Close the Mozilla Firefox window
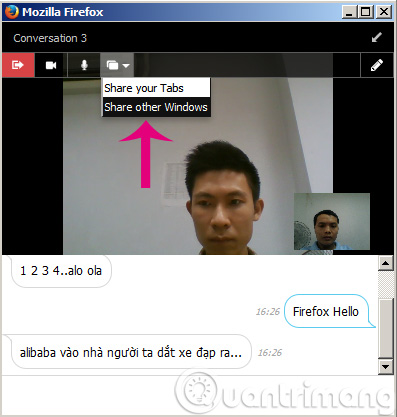 click(384, 12)
